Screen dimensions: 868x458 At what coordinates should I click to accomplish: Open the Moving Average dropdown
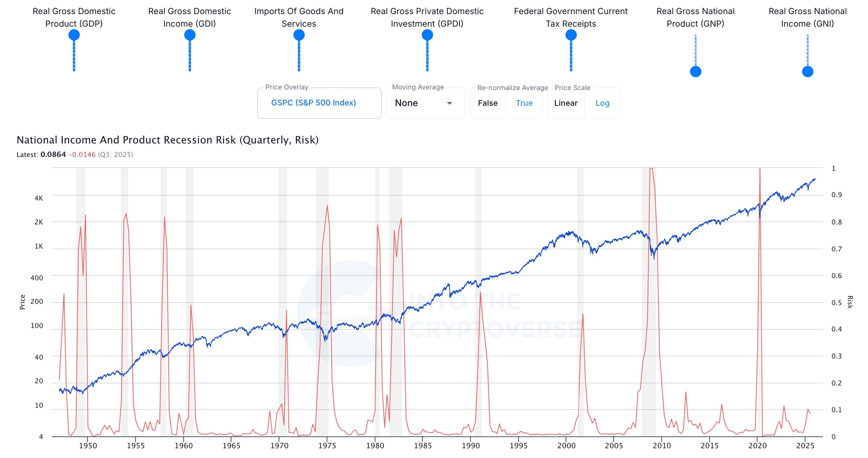424,103
